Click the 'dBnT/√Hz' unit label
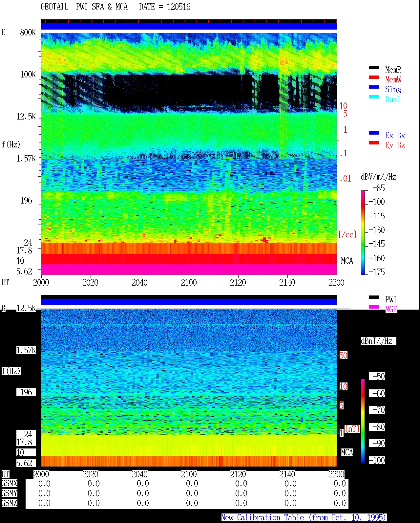420x523 pixels. (x=378, y=341)
